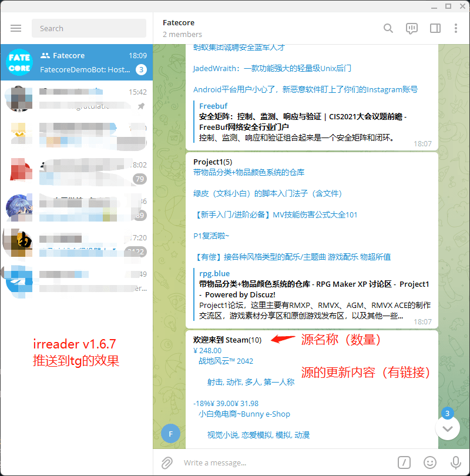Open the chat with blue-haired anime avatar
Screen dimensions: 470x476
[x=76, y=208]
